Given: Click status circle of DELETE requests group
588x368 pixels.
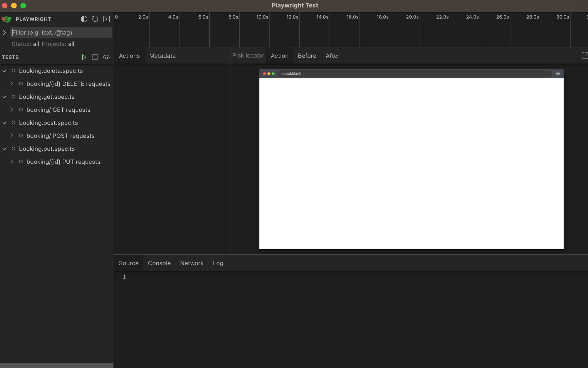Looking at the screenshot, I should (21, 84).
